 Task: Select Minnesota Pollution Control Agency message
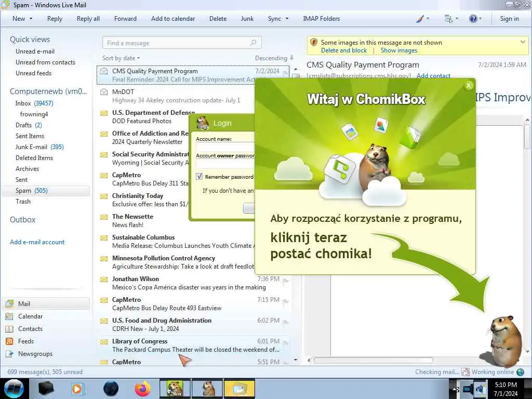point(177,262)
